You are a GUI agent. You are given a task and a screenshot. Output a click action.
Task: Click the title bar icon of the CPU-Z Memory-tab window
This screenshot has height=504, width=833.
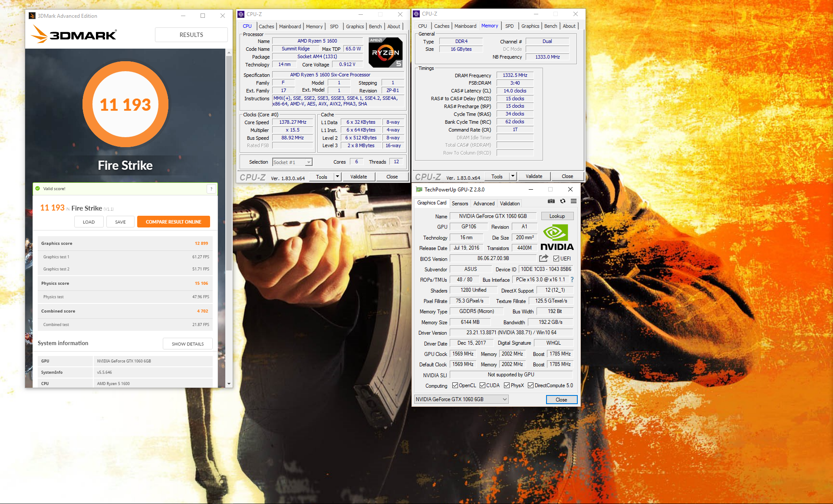[416, 14]
